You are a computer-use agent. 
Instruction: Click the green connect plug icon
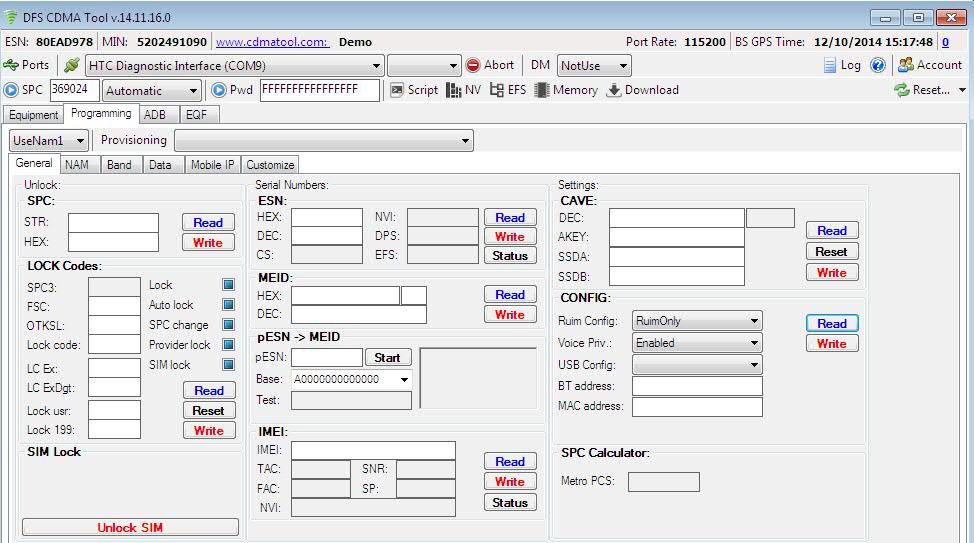[72, 65]
